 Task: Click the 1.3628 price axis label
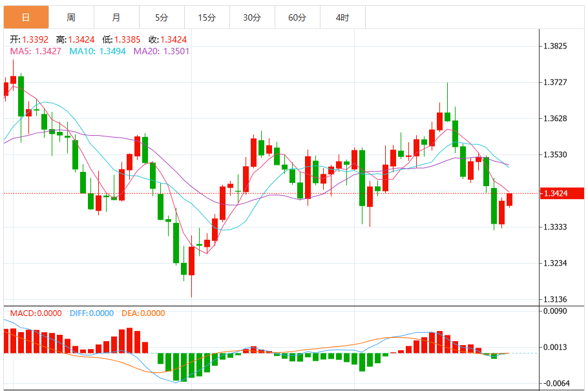pyautogui.click(x=556, y=118)
